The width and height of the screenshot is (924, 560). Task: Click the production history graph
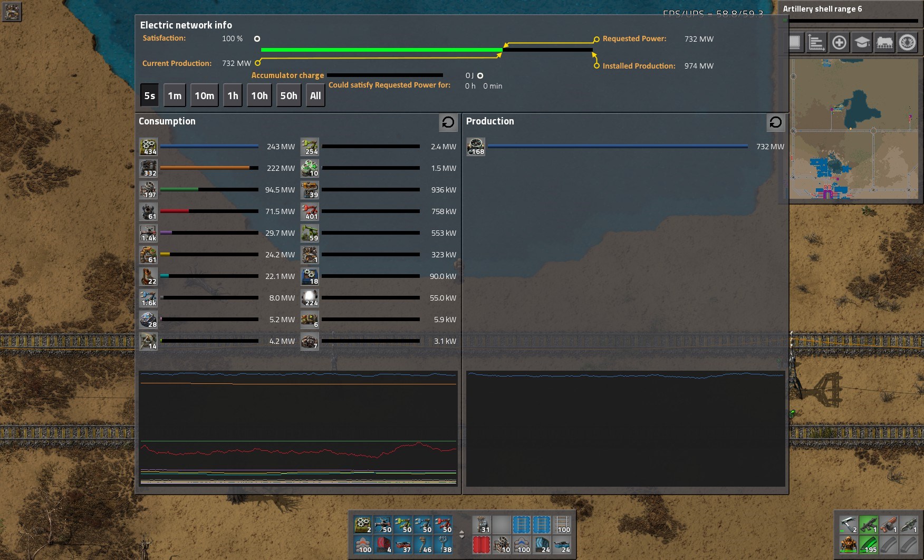point(625,428)
